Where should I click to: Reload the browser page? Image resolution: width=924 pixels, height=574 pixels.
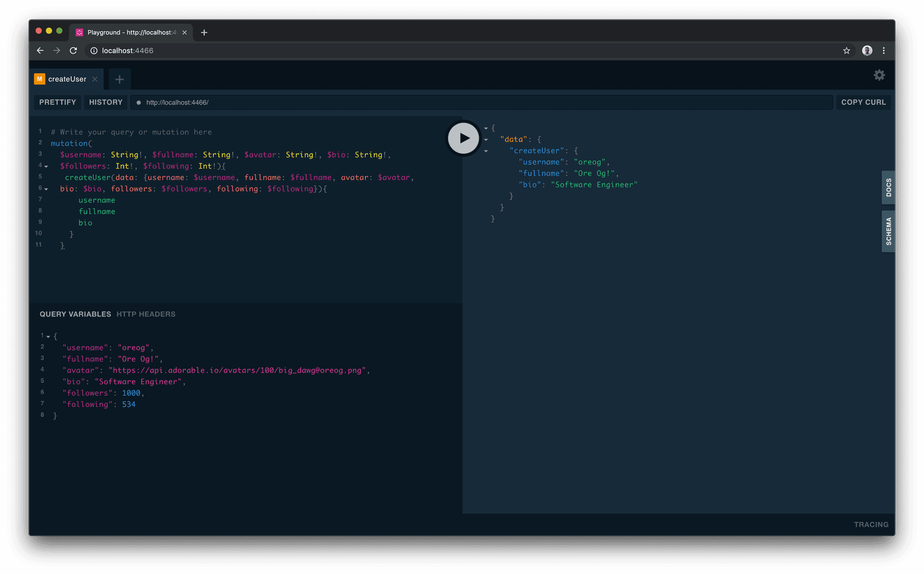pyautogui.click(x=73, y=51)
